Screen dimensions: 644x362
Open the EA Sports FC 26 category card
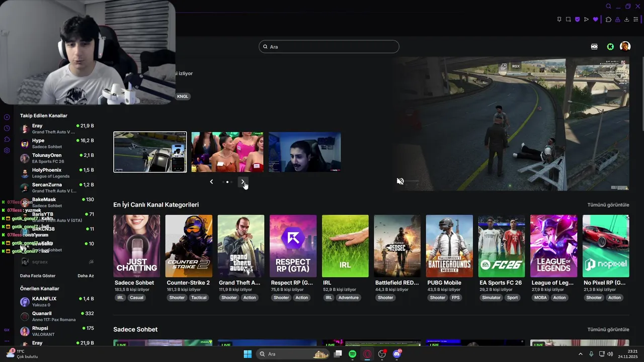[502, 246]
